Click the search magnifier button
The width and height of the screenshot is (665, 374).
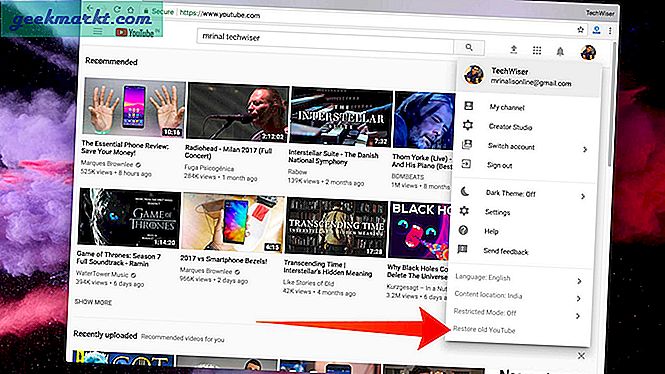click(469, 47)
